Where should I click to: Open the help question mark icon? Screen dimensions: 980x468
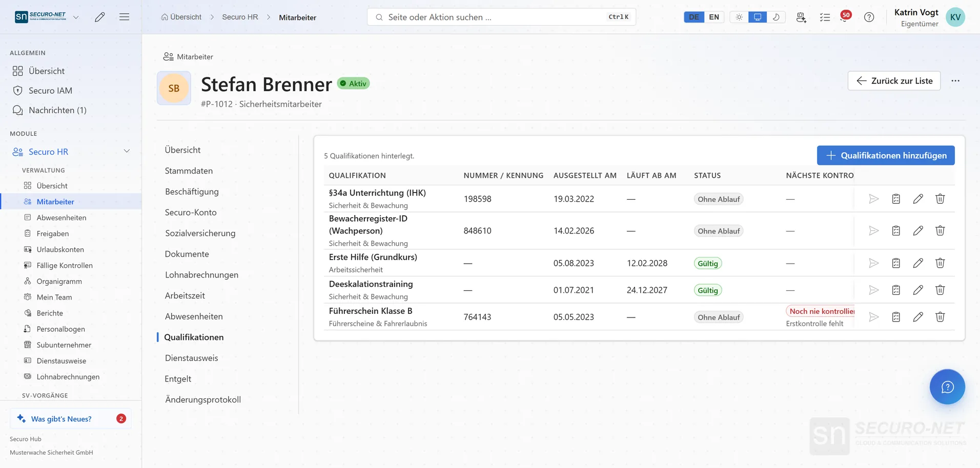pyautogui.click(x=869, y=17)
